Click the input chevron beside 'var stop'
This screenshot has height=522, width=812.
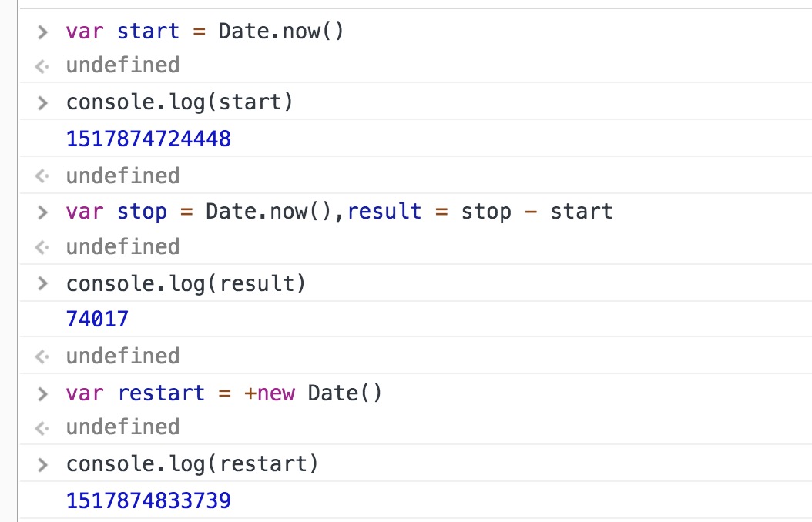click(x=43, y=212)
